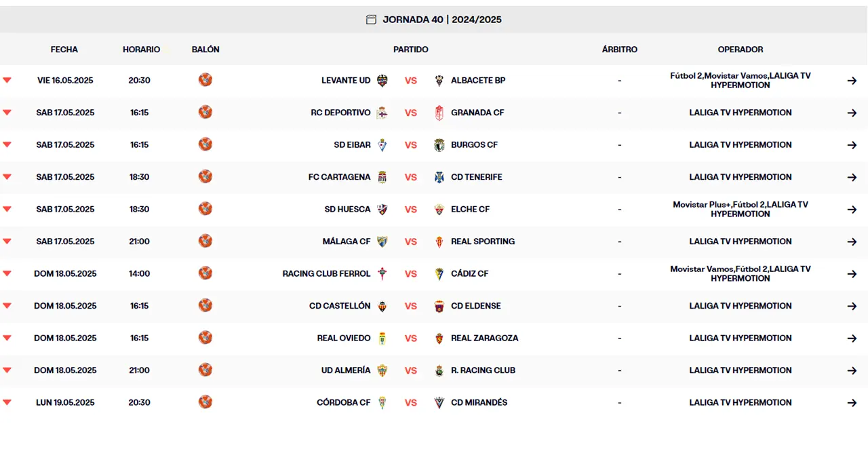Select the CD Tenerife team crest
Screen dimensions: 868x449
click(x=439, y=177)
